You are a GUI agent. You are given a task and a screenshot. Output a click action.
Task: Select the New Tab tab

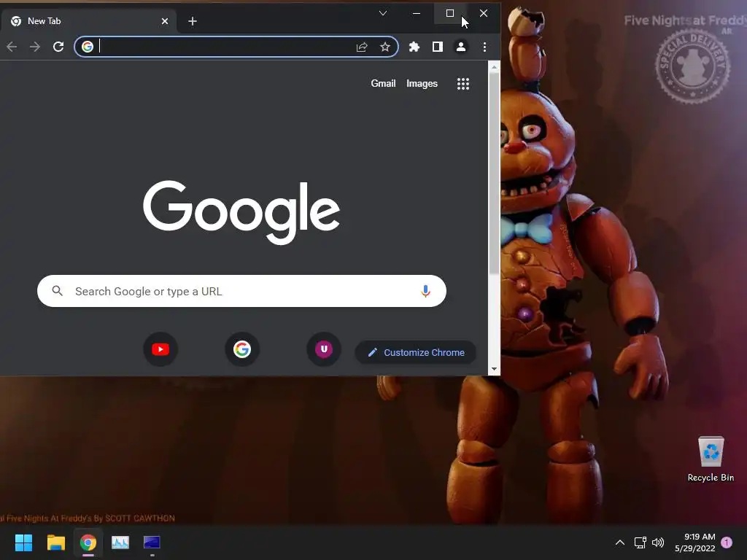point(88,21)
